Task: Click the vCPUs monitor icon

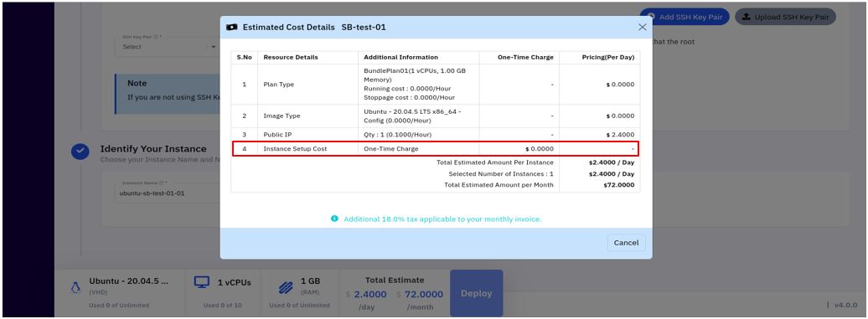Action: pyautogui.click(x=202, y=282)
